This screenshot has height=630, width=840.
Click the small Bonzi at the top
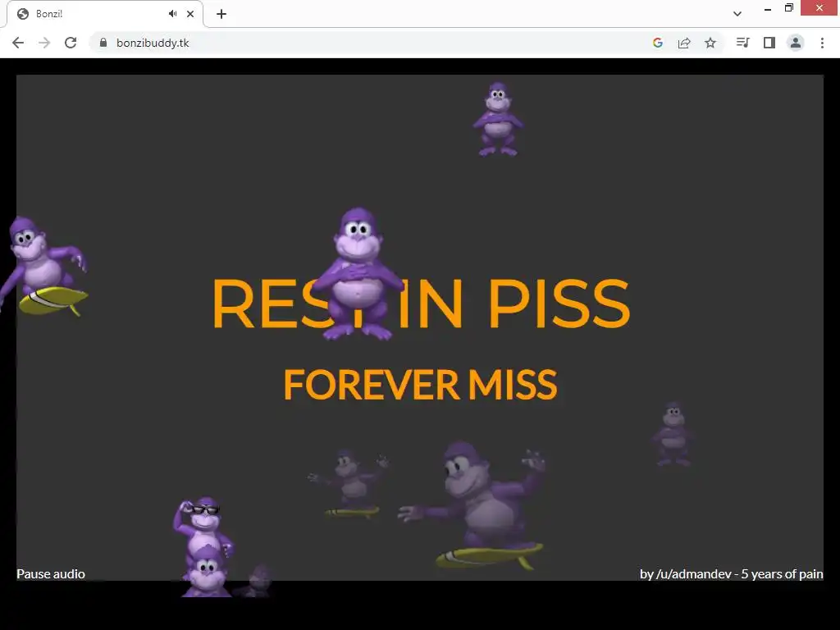pyautogui.click(x=498, y=119)
